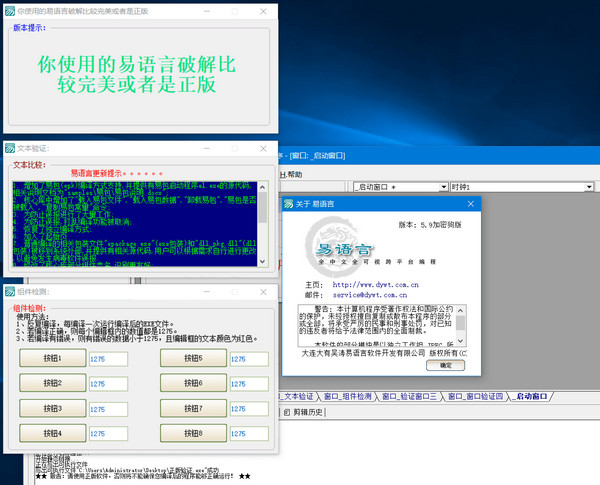Open the H.帮助 menu
The height and width of the screenshot is (485, 600).
291,175
